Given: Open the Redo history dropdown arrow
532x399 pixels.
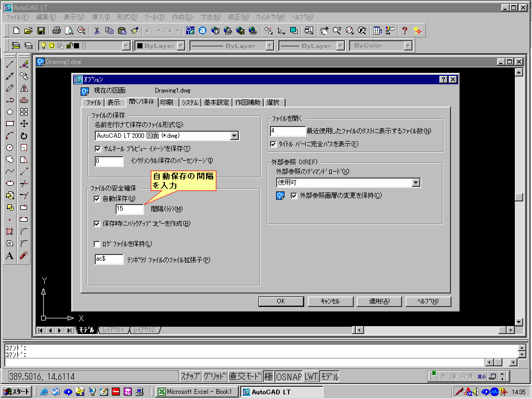Looking at the screenshot, I should [177, 31].
